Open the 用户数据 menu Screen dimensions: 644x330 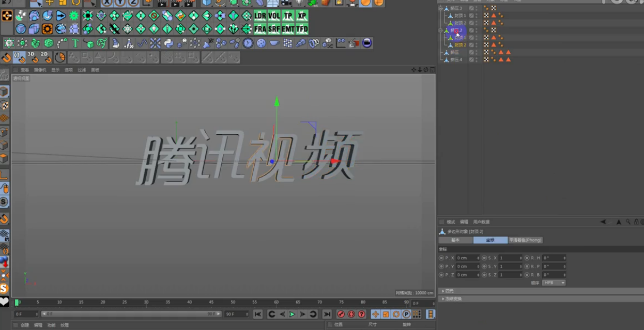tap(481, 222)
